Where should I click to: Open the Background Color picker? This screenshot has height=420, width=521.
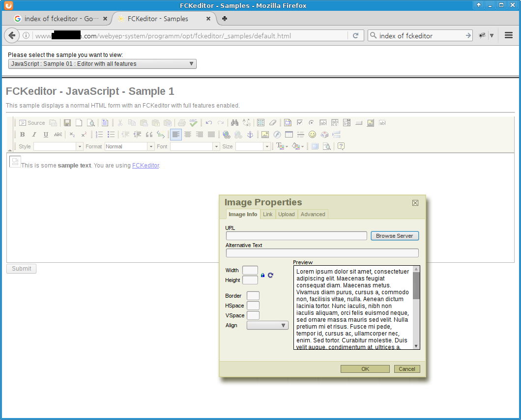click(298, 146)
